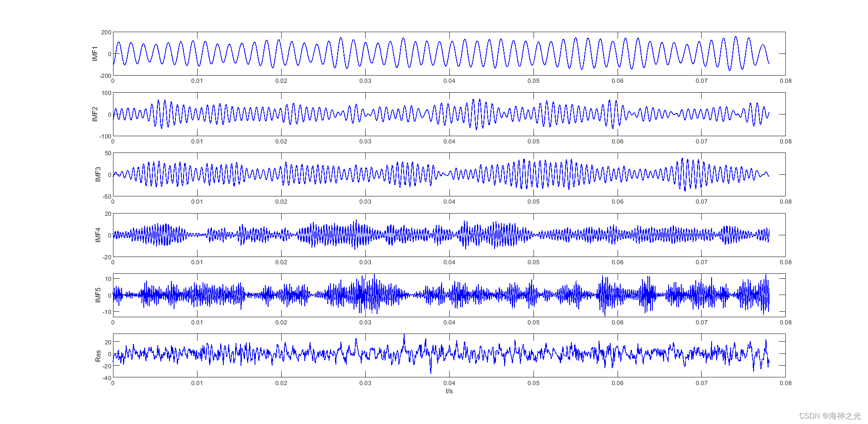Click the 0.03 tick below IMF2 plot

click(365, 142)
